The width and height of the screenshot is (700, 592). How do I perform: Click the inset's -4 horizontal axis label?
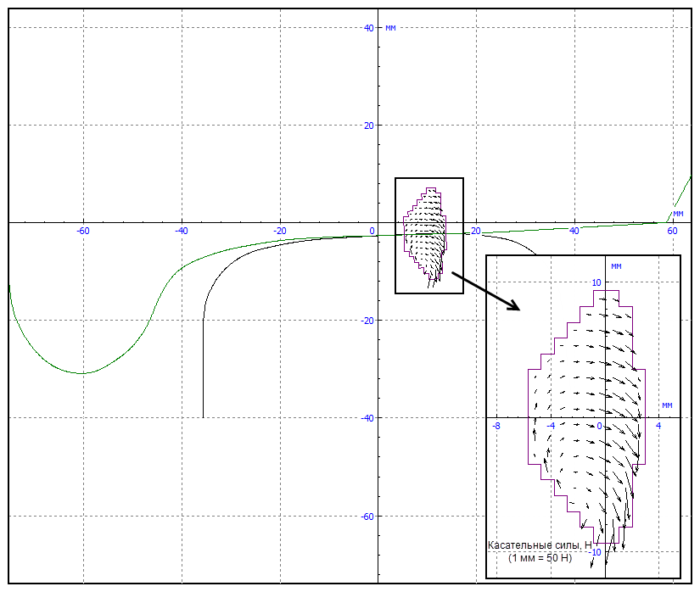(x=551, y=426)
